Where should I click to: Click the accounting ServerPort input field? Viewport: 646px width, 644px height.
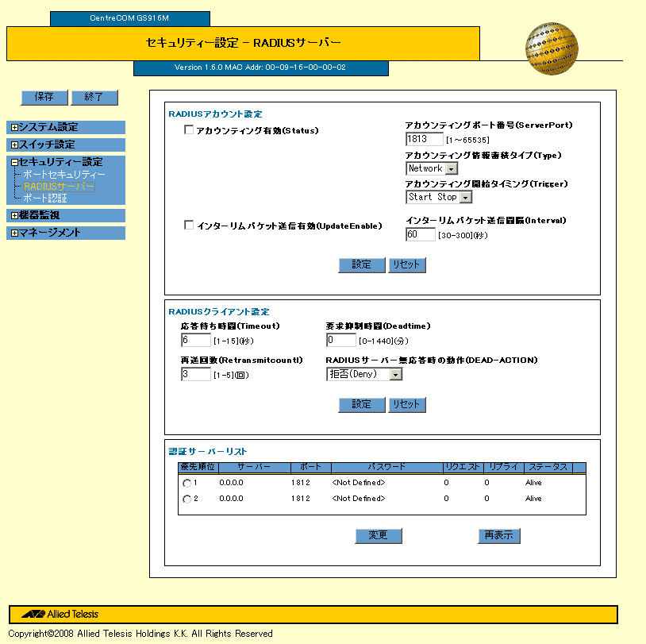click(x=424, y=139)
